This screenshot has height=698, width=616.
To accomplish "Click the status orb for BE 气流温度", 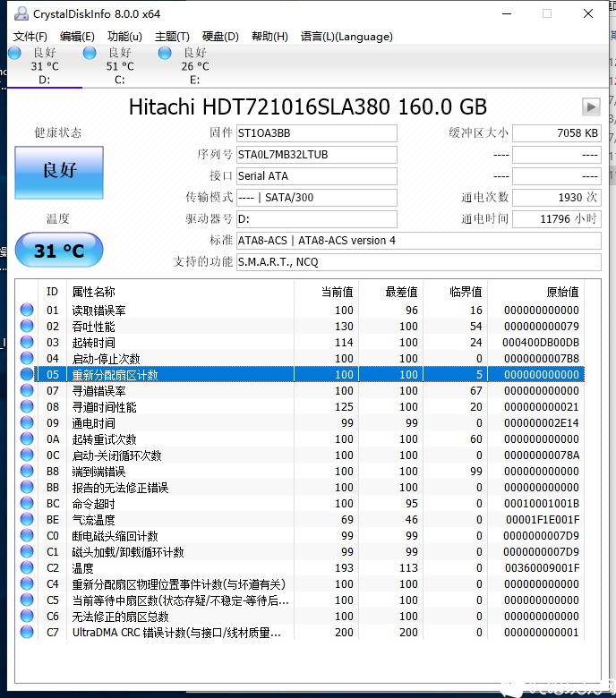I will click(27, 519).
